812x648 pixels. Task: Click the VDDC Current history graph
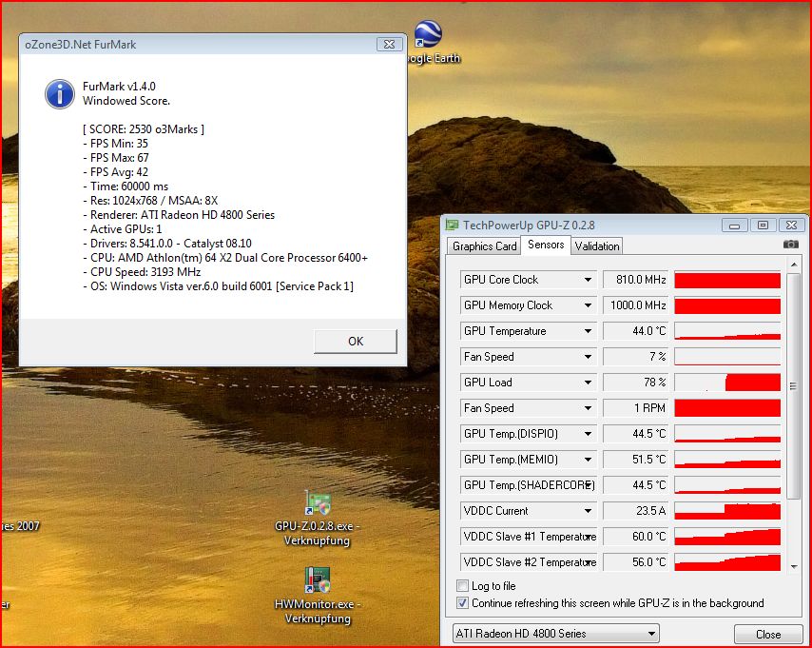pos(727,511)
